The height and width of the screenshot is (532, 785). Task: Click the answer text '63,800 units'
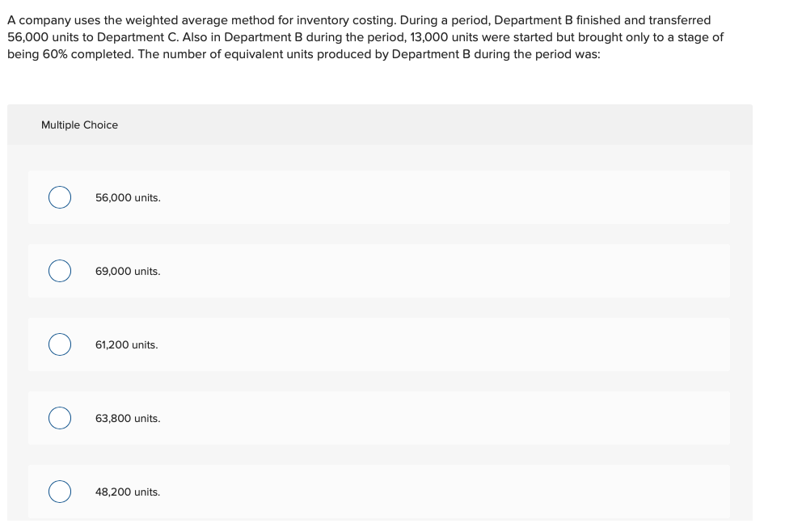pos(128,418)
